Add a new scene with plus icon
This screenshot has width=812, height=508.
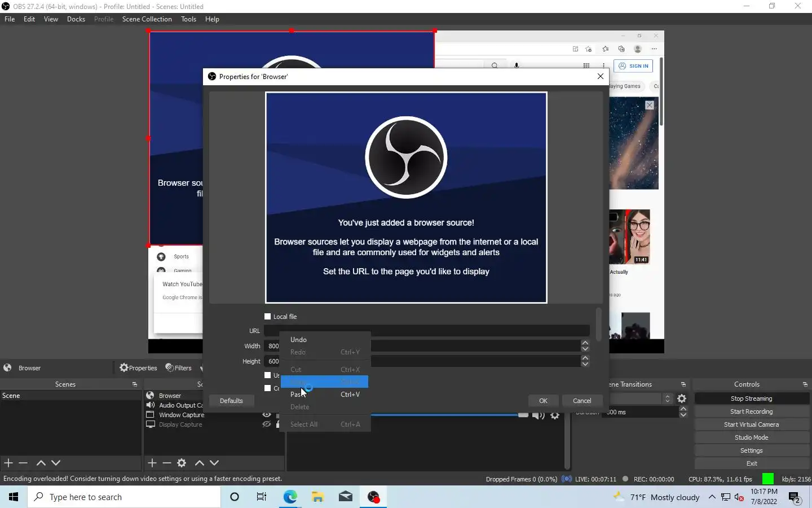click(x=8, y=463)
